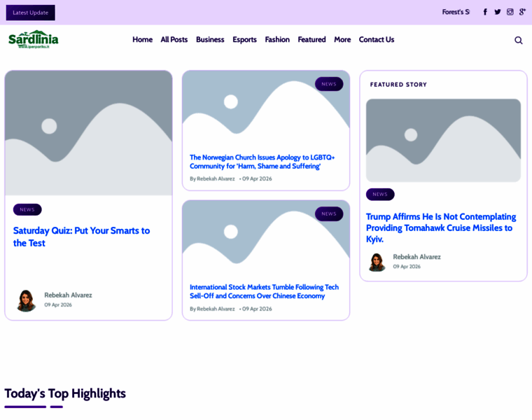
Task: Click Rebekah Alvarez avatar under Saturday Quiz
Action: 26,300
